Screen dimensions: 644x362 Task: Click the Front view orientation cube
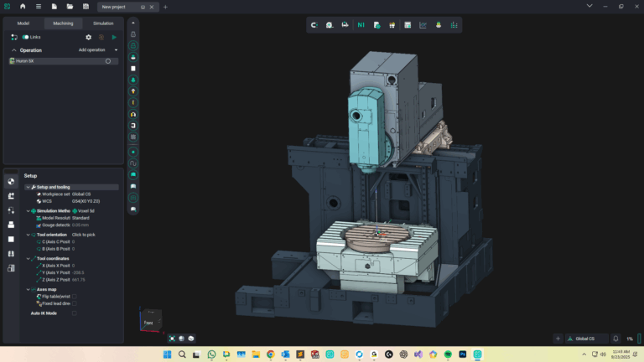[149, 321]
